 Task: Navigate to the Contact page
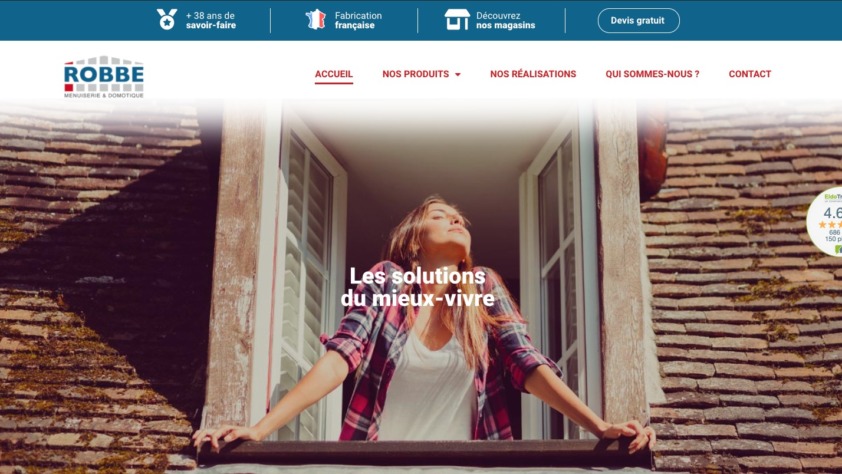pos(750,74)
